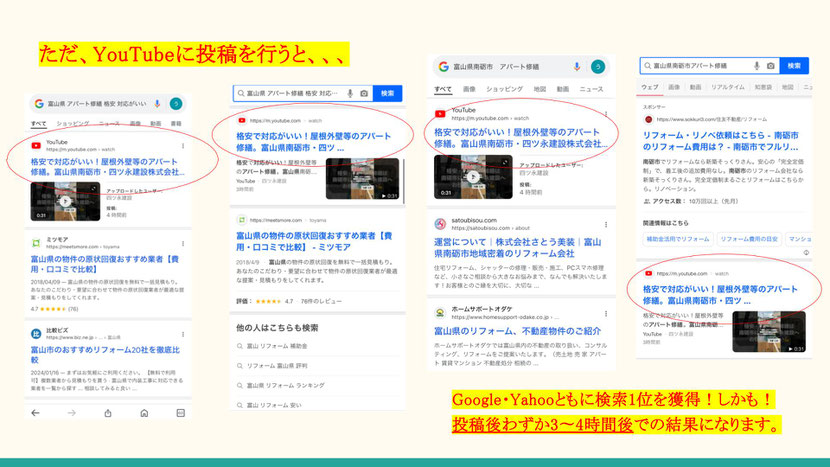Click the 検索 button in the second screenshot
This screenshot has height=467, width=830.
click(387, 93)
